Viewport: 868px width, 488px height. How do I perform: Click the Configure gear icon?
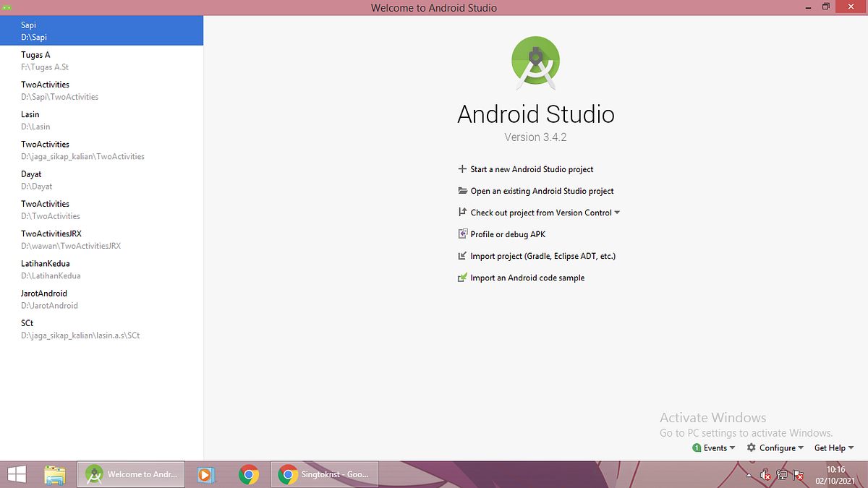tap(751, 448)
